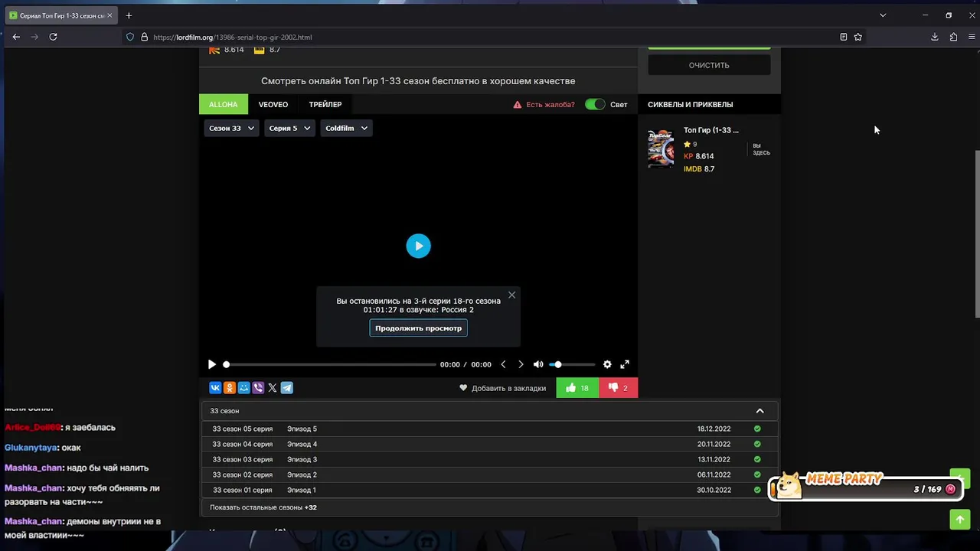Reload the page
This screenshot has height=551, width=980.
pyautogui.click(x=53, y=37)
